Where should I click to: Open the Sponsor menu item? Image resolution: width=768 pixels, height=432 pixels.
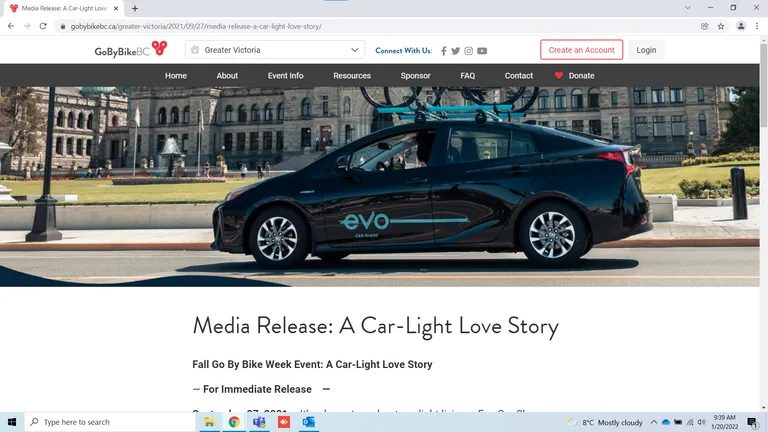(415, 75)
